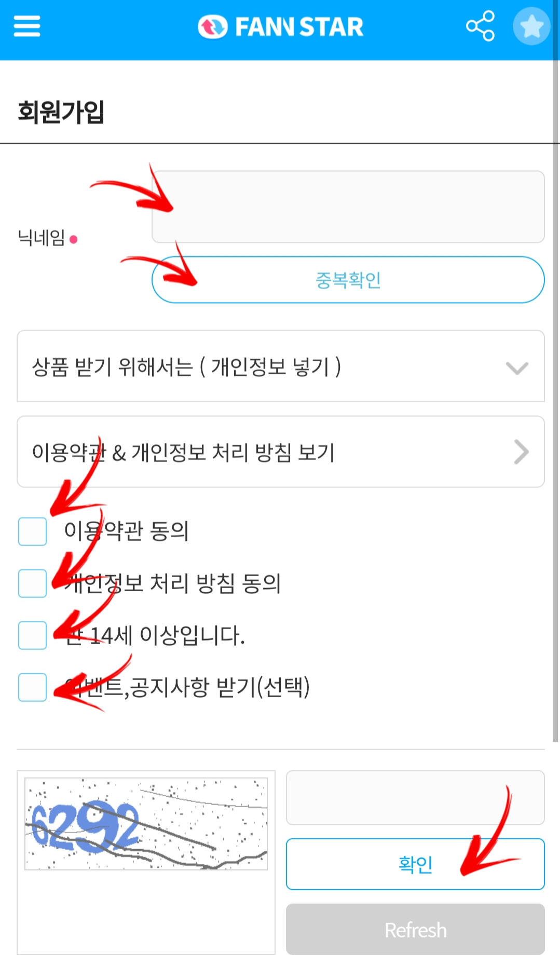Viewport: 560px width, 966px height.
Task: Open the star favorites icon
Action: (x=531, y=26)
